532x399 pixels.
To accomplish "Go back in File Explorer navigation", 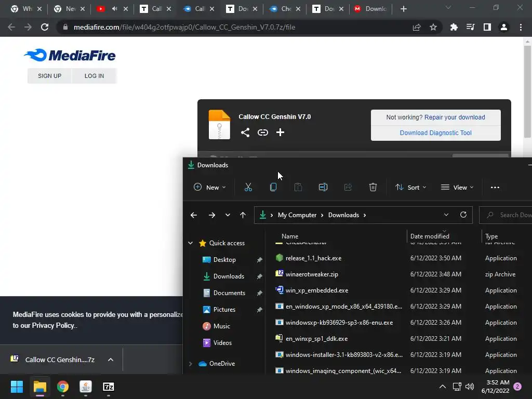I will pos(194,215).
